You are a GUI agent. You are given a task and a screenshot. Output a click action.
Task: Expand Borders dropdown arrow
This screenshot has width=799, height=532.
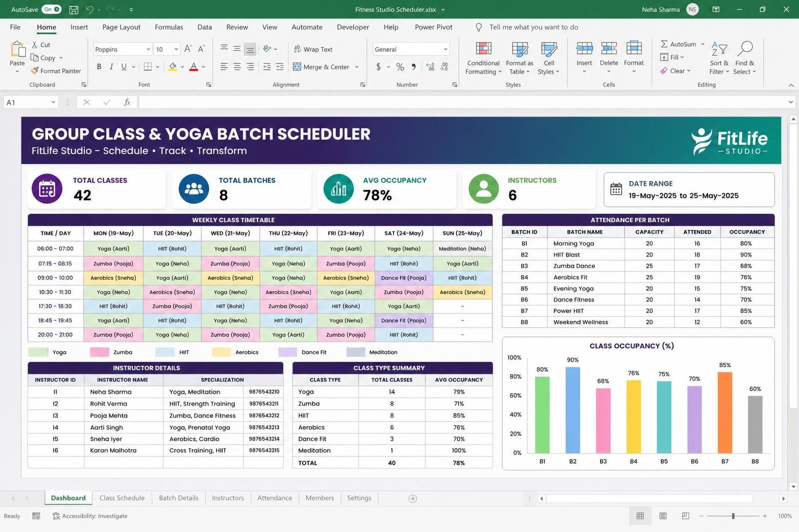[157, 67]
